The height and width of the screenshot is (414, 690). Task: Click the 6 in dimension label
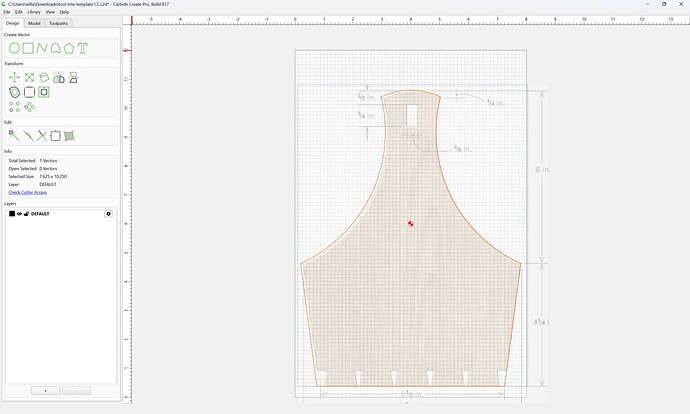pyautogui.click(x=542, y=169)
